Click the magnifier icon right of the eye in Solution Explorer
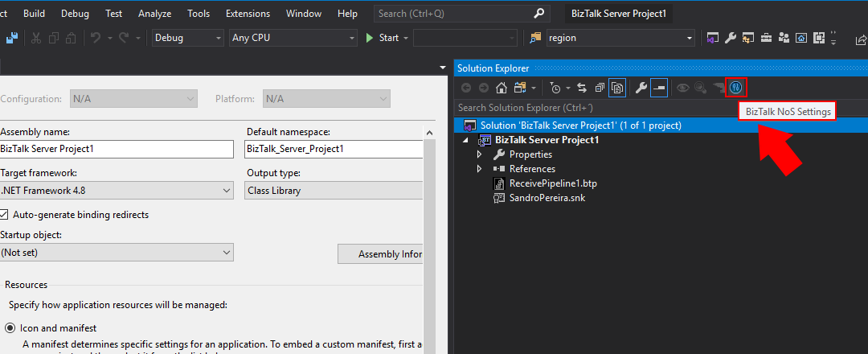 (x=700, y=88)
